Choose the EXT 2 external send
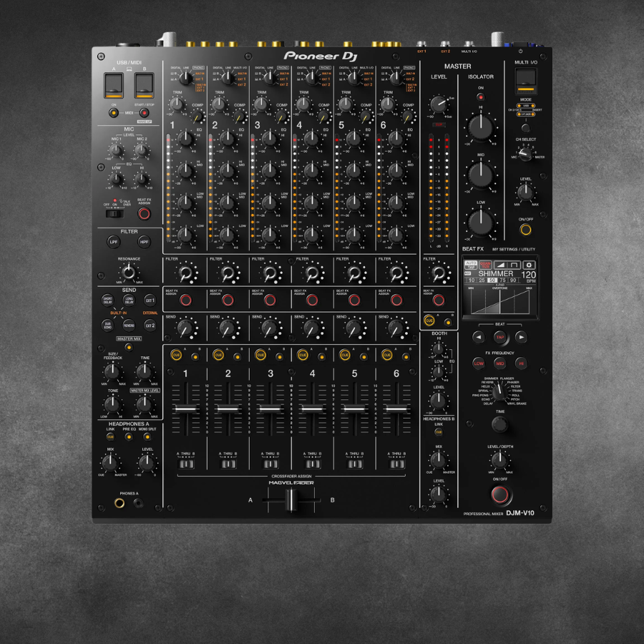This screenshot has height=644, width=644. (150, 326)
